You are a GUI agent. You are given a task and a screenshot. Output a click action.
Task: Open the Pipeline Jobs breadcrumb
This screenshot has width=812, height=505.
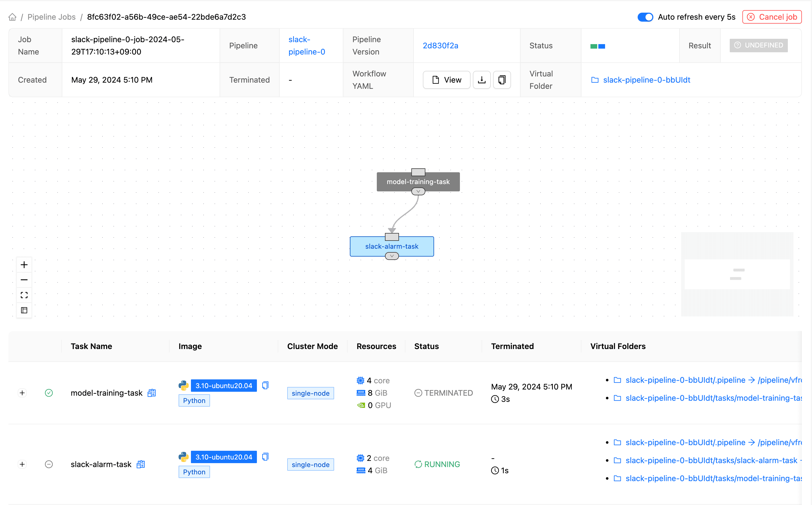point(51,17)
